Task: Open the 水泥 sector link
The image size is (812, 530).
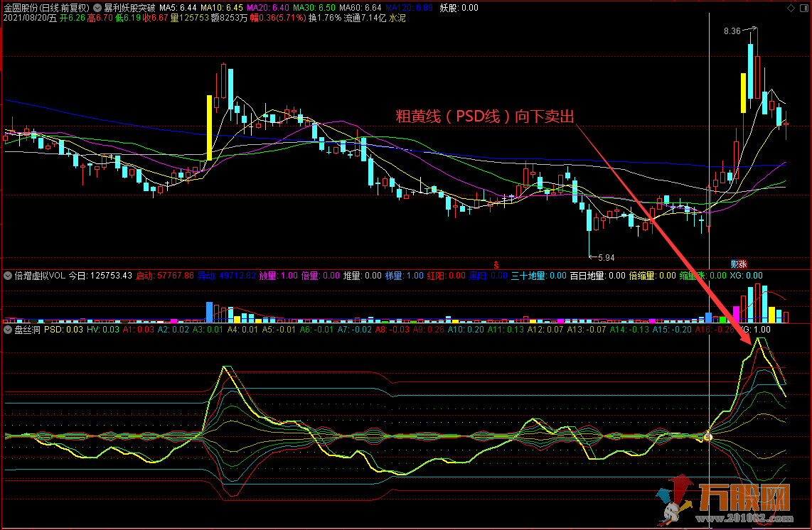Action: click(x=397, y=18)
